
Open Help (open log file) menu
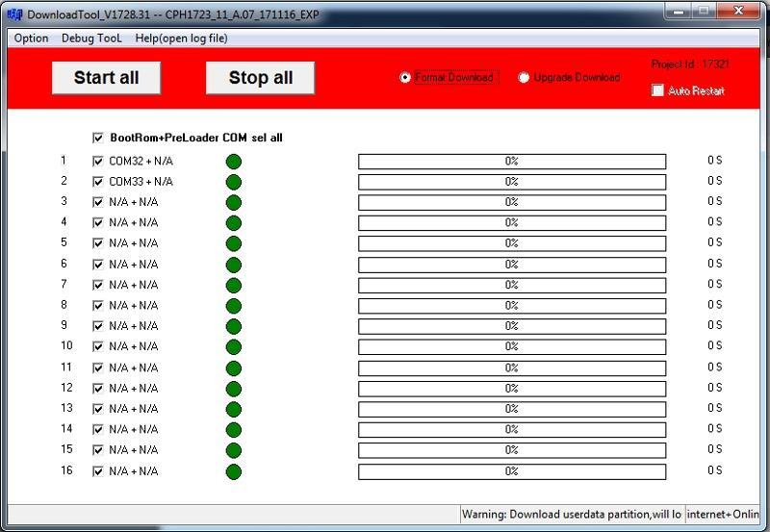click(181, 38)
